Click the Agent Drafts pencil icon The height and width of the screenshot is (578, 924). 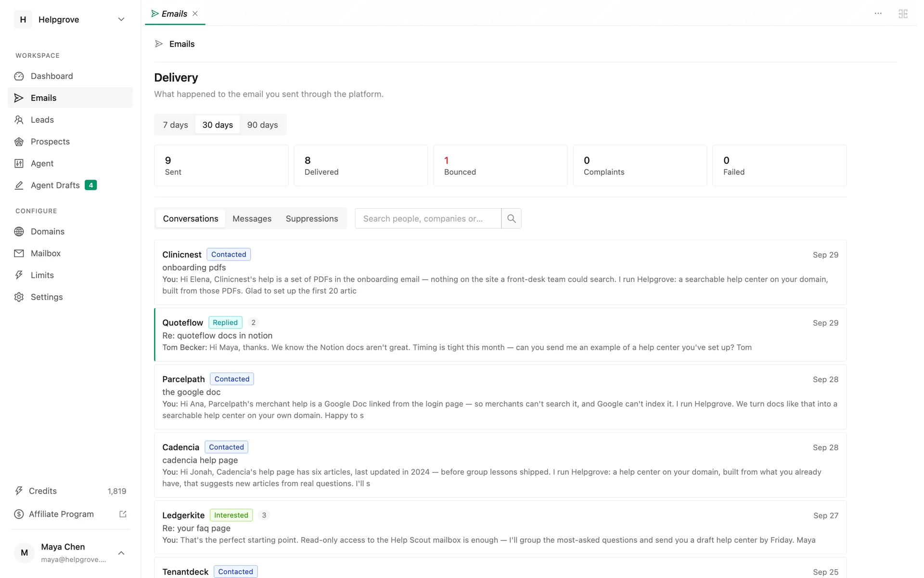coord(19,185)
